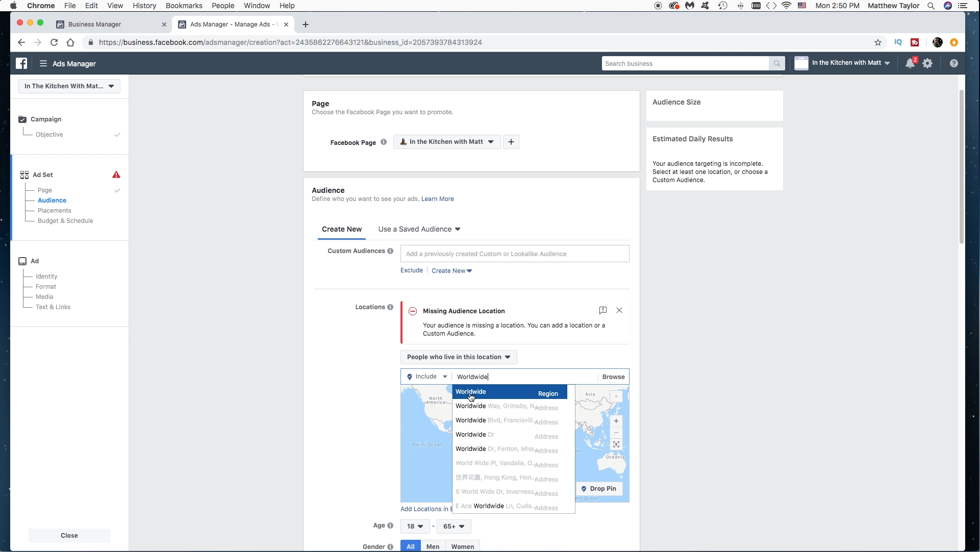The height and width of the screenshot is (552, 980).
Task: Open the Chrome Bookmarks menu
Action: point(184,6)
